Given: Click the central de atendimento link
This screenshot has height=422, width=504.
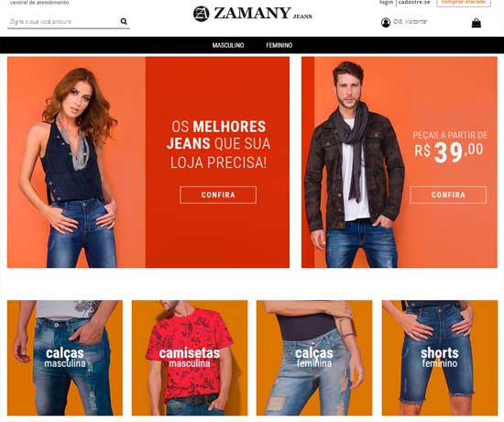Looking at the screenshot, I should tap(39, 3).
